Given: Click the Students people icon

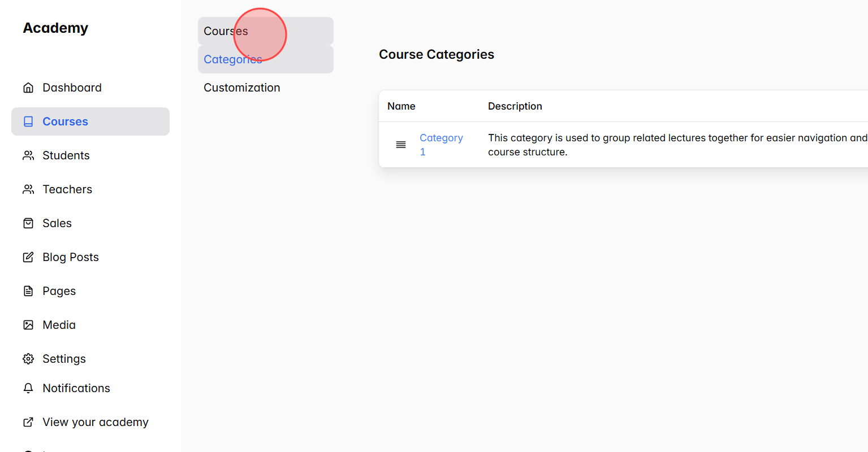Looking at the screenshot, I should click(28, 155).
